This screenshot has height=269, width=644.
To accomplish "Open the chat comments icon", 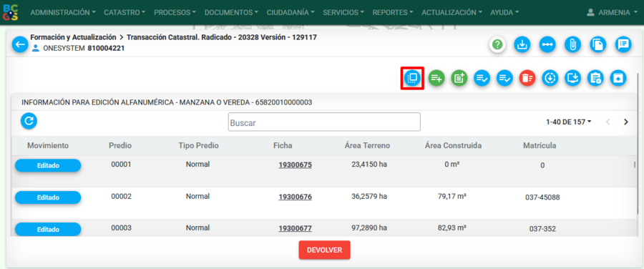I will [623, 45].
